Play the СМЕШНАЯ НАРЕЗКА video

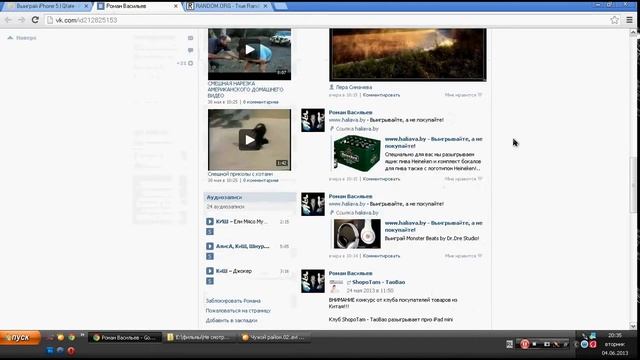[249, 50]
